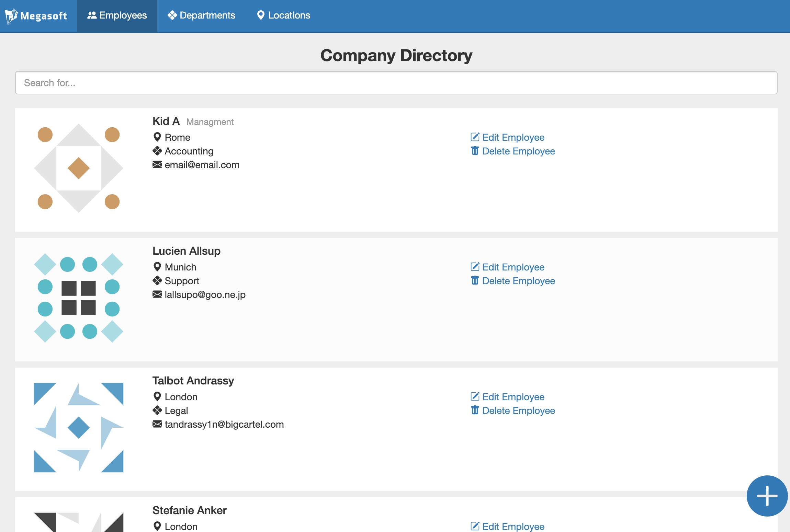Click Edit Employee for Talbot Andrassy
The image size is (790, 532).
pyautogui.click(x=513, y=397)
